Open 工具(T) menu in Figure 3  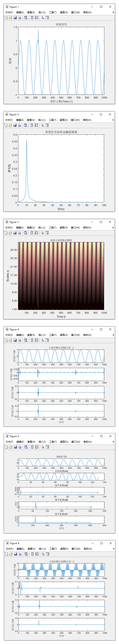pyautogui.click(x=53, y=227)
